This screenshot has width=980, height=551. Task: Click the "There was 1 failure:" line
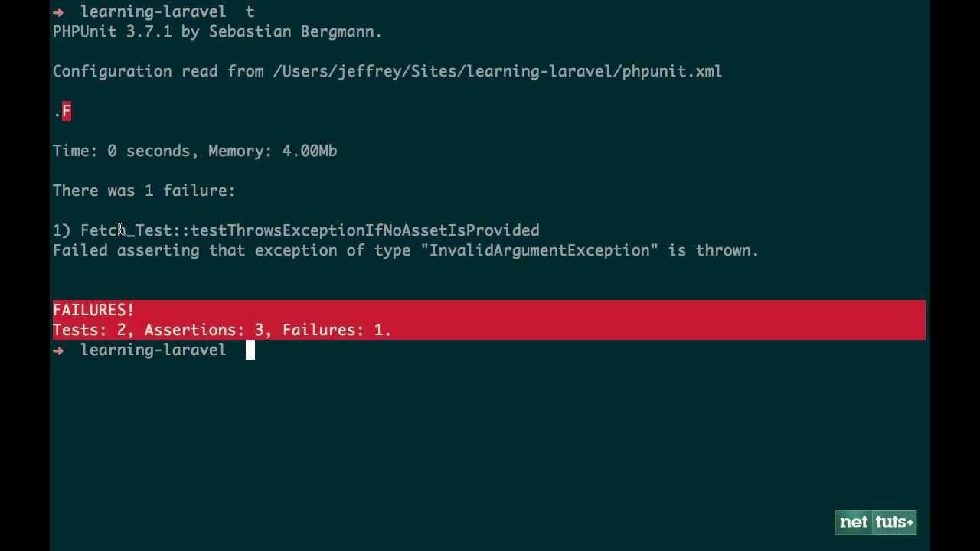tap(144, 191)
